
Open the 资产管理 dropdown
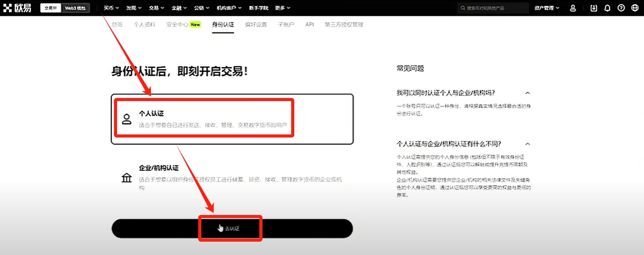click(x=546, y=8)
